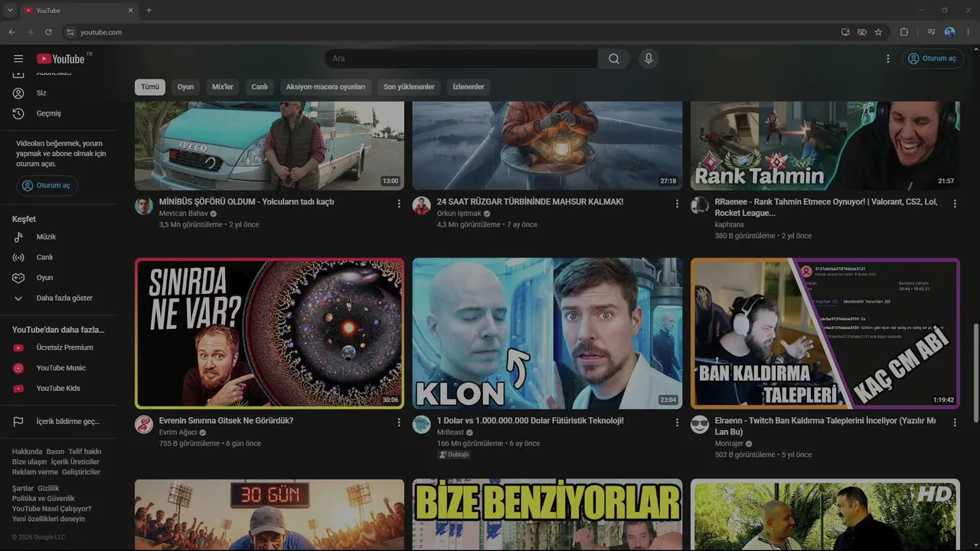
Task: Click the crossed-out eye icon in the address bar
Action: click(862, 32)
